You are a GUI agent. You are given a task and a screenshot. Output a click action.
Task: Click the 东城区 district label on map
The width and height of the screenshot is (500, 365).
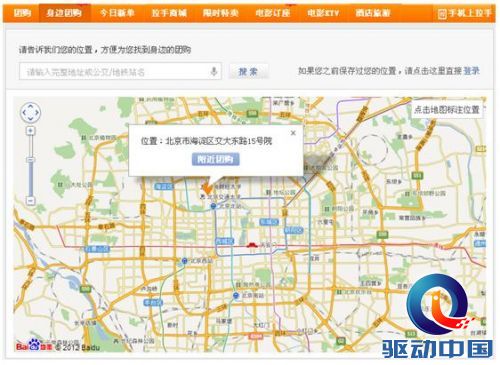point(269,222)
